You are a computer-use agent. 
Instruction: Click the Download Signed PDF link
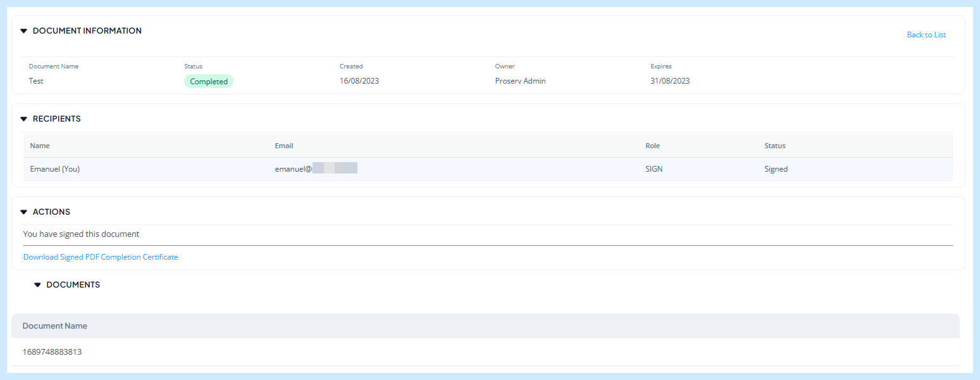[x=59, y=257]
